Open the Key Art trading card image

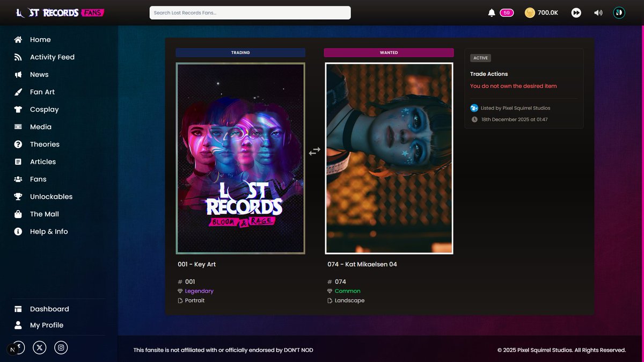tap(240, 158)
